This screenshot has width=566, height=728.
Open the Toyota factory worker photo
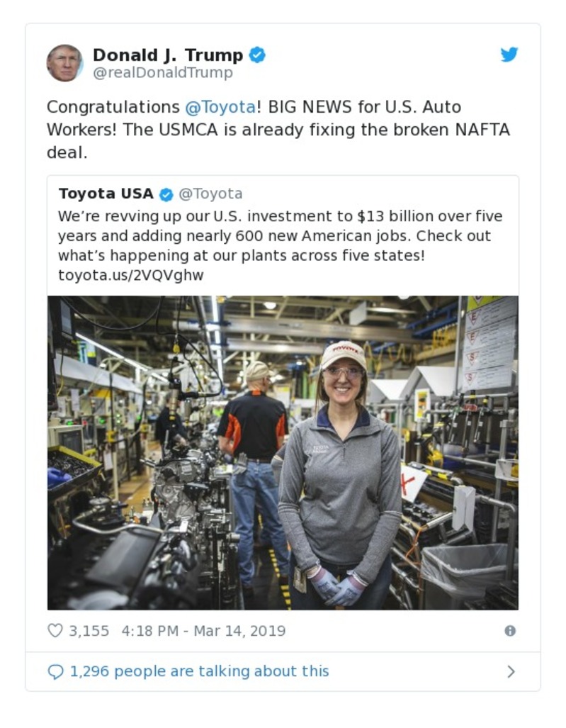coord(283,452)
